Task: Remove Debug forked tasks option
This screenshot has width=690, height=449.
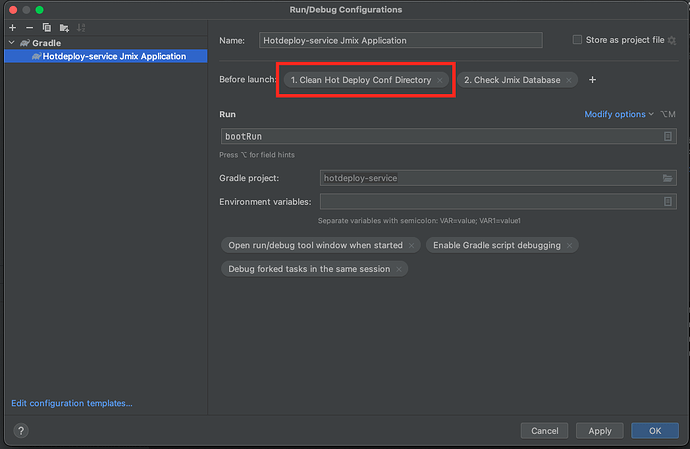Action: 399,269
